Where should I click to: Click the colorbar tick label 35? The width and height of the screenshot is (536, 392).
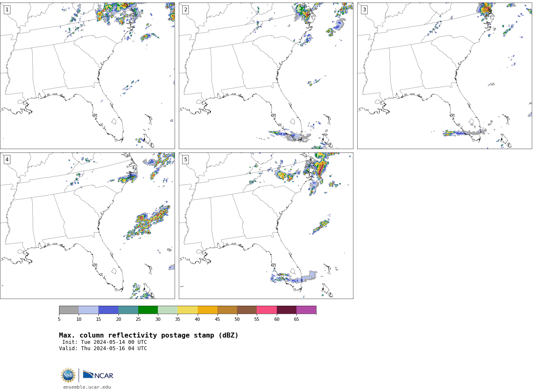(x=178, y=320)
